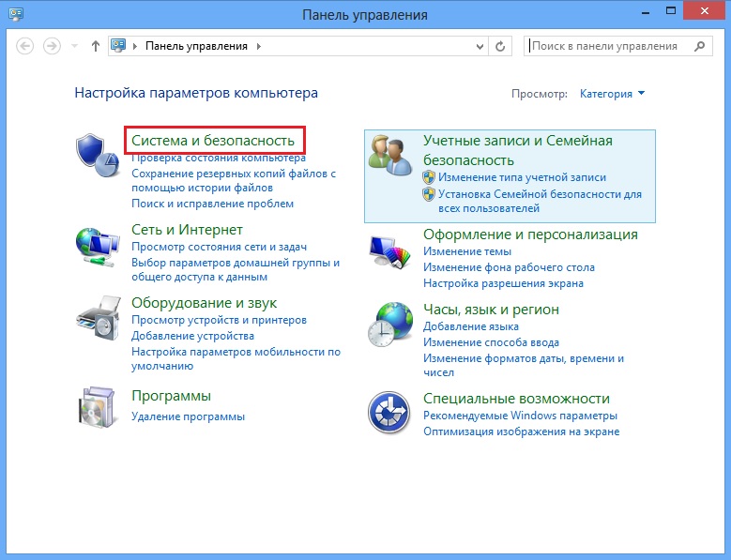Click Изменение фона рабочего стола link

pyautogui.click(x=510, y=267)
